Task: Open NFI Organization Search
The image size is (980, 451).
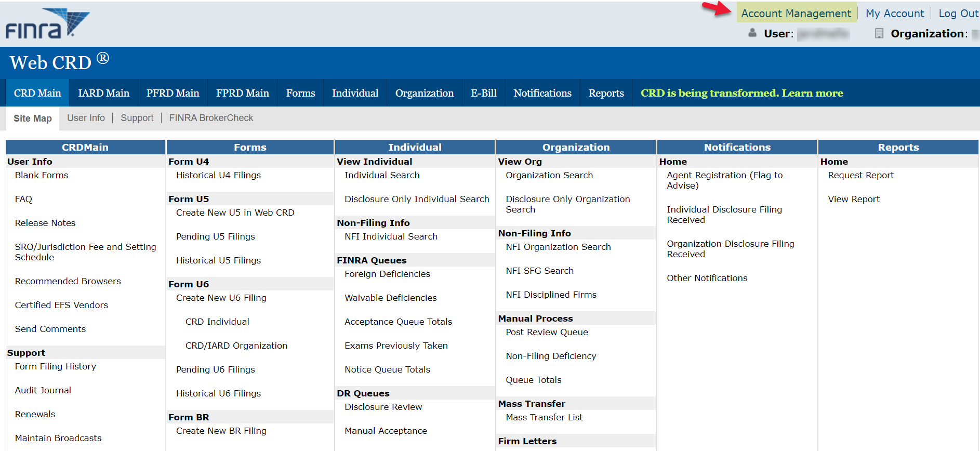Action: tap(558, 247)
